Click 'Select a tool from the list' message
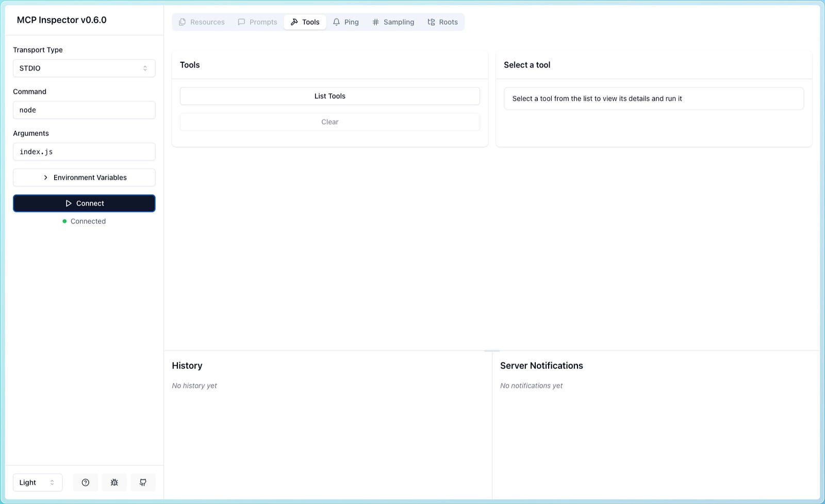 pos(597,98)
